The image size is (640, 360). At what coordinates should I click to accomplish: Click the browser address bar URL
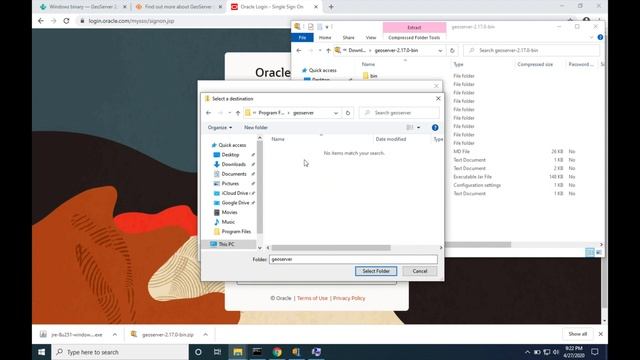click(x=131, y=21)
